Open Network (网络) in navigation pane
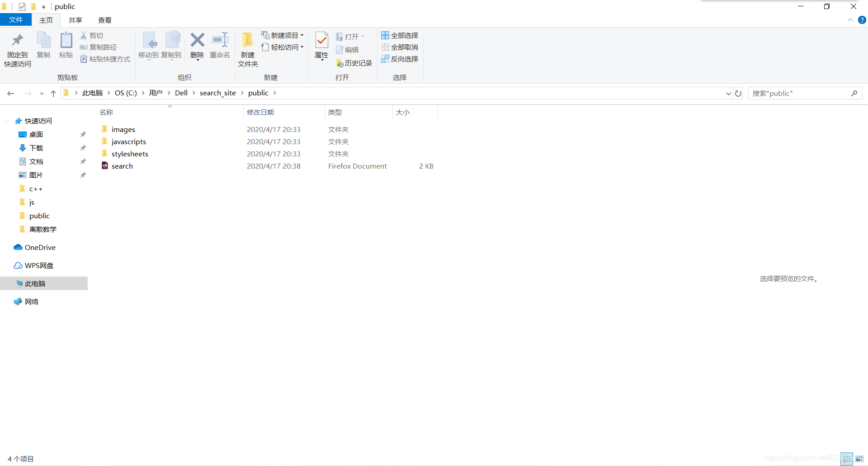Image resolution: width=868 pixels, height=466 pixels. pyautogui.click(x=31, y=302)
